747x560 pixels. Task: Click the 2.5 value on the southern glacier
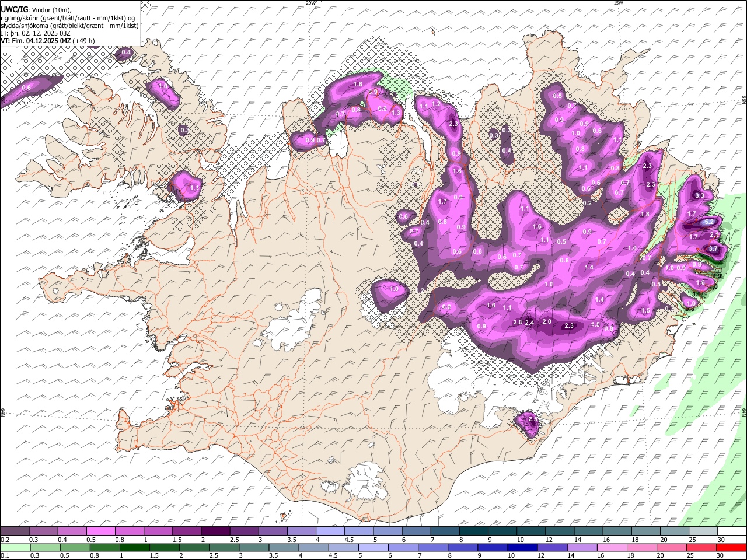532,419
